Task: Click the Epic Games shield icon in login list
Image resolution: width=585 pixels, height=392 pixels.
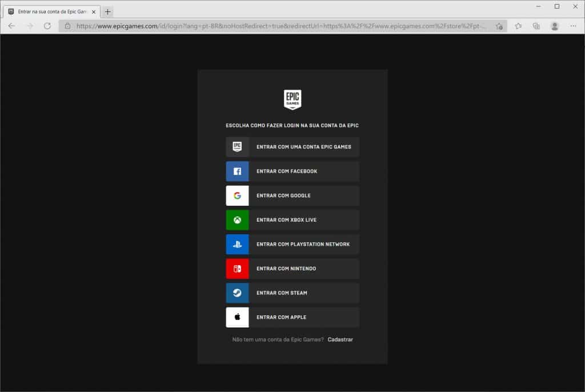Action: [237, 147]
